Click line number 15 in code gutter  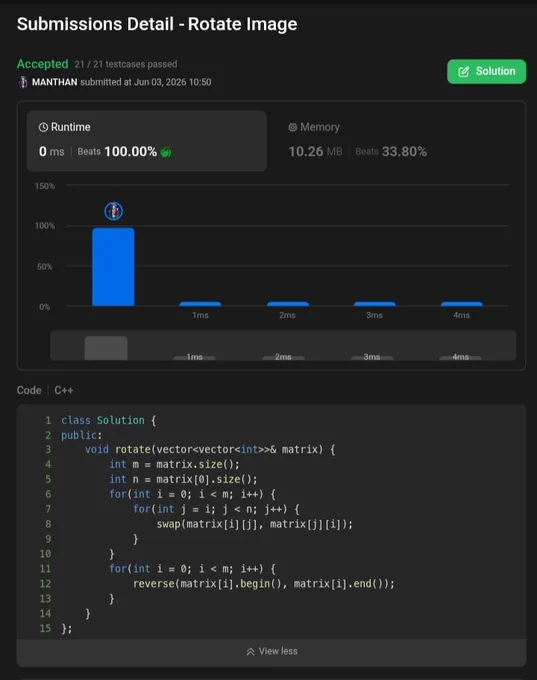(46, 628)
